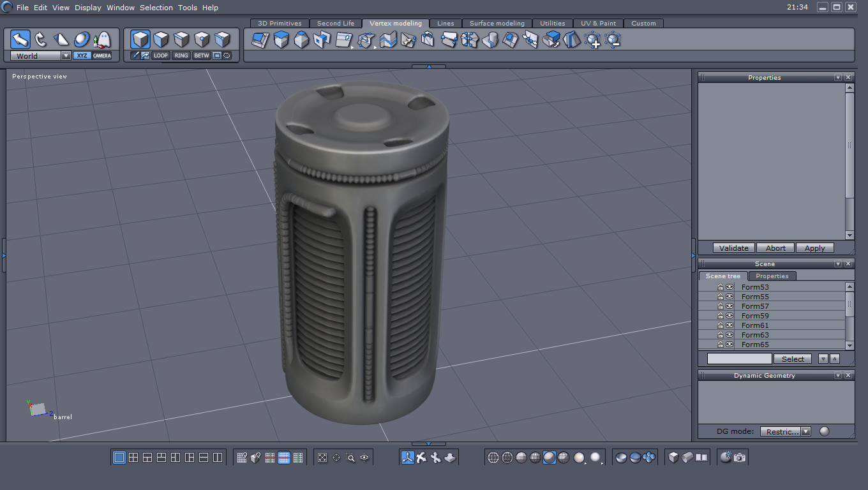Toggle the LOOP selection mode
Image resolution: width=868 pixels, height=490 pixels.
point(161,56)
